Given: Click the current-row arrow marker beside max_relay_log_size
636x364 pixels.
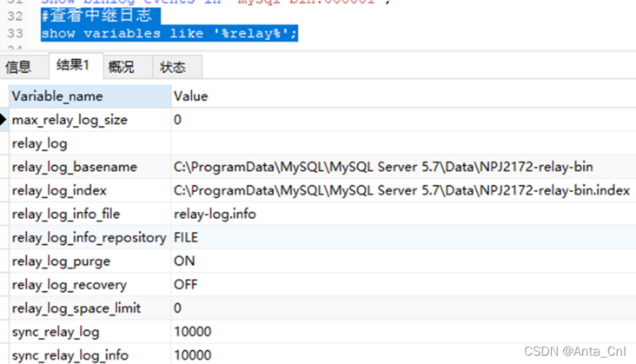Looking at the screenshot, I should pos(3,120).
